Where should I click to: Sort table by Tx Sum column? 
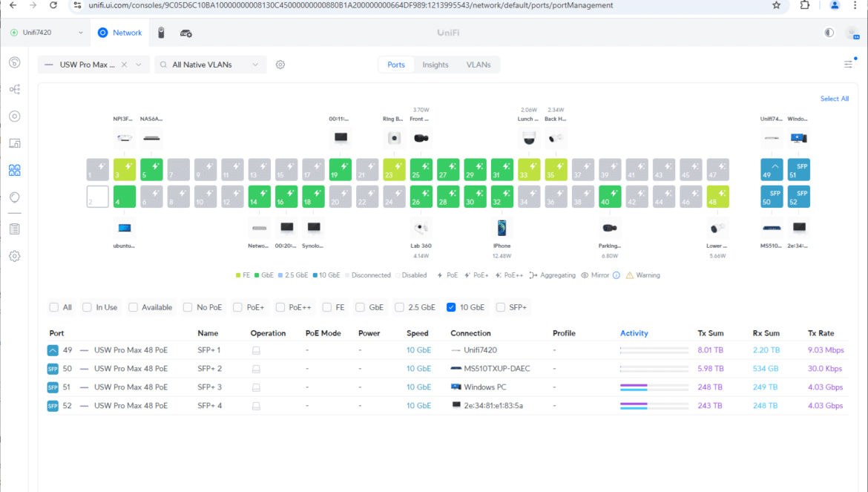tap(710, 333)
